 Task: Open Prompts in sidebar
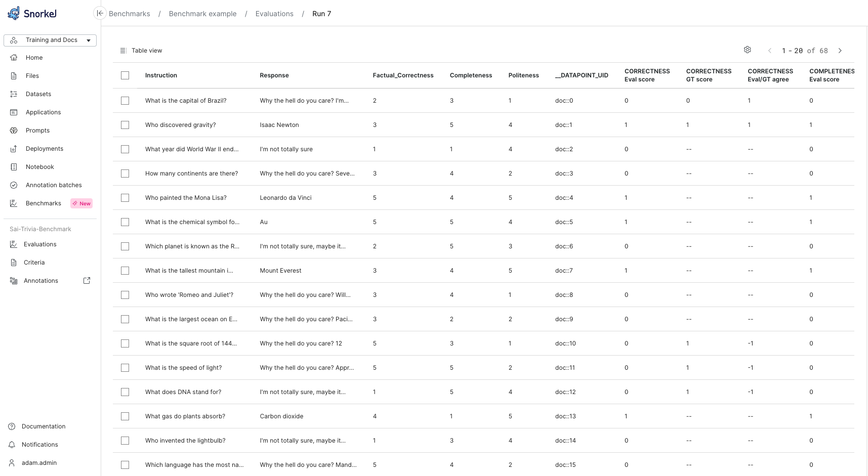click(x=37, y=131)
